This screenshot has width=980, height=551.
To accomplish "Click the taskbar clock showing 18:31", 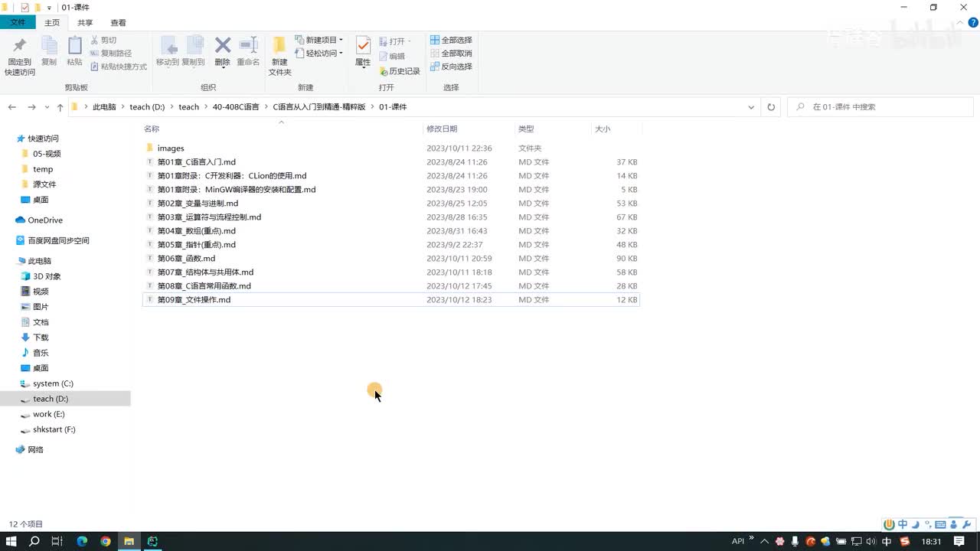I will (931, 541).
